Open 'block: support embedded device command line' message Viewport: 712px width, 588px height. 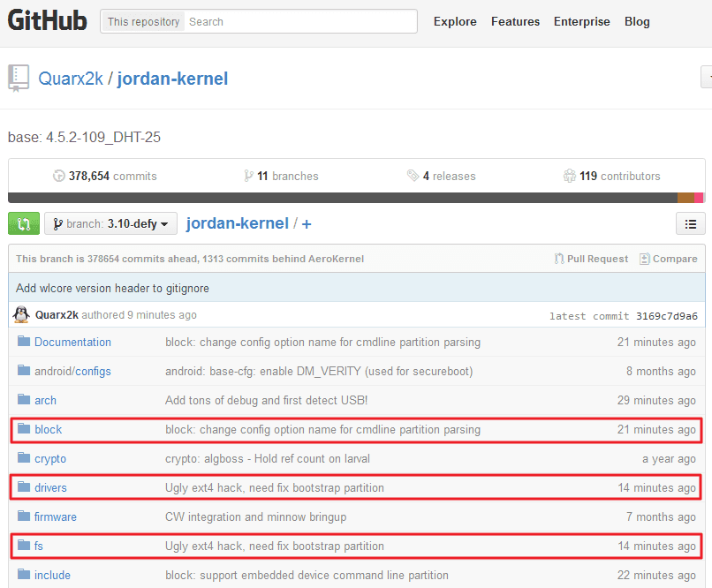tap(307, 575)
